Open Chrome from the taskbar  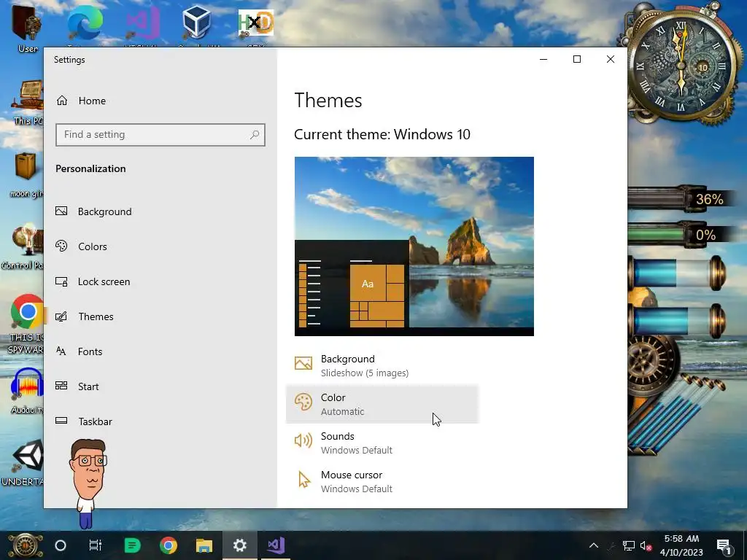pos(169,545)
